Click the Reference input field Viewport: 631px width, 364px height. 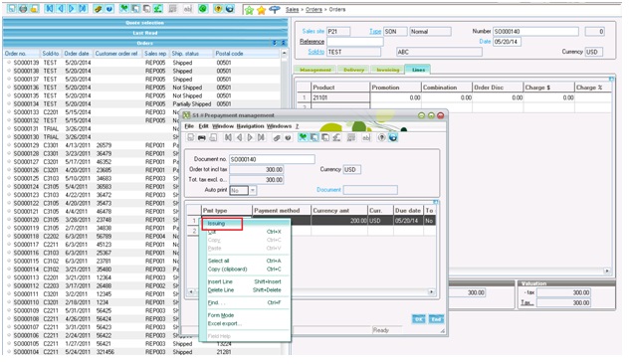point(355,42)
